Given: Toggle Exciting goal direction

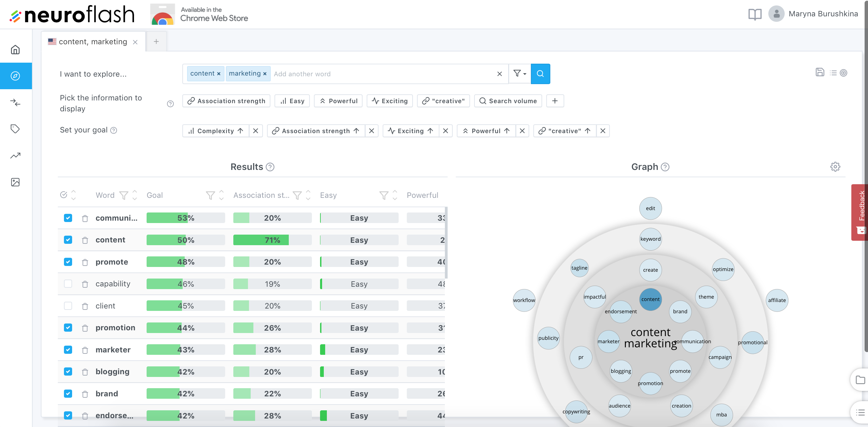Looking at the screenshot, I should [x=411, y=131].
